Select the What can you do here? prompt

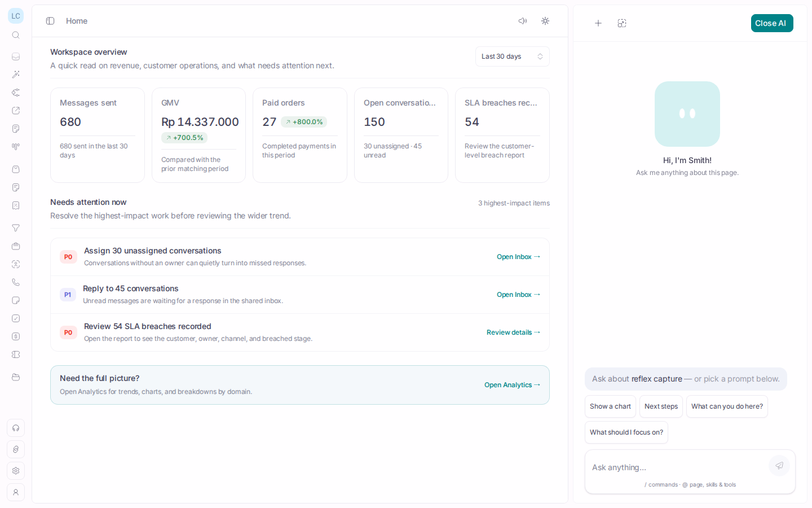(x=727, y=406)
